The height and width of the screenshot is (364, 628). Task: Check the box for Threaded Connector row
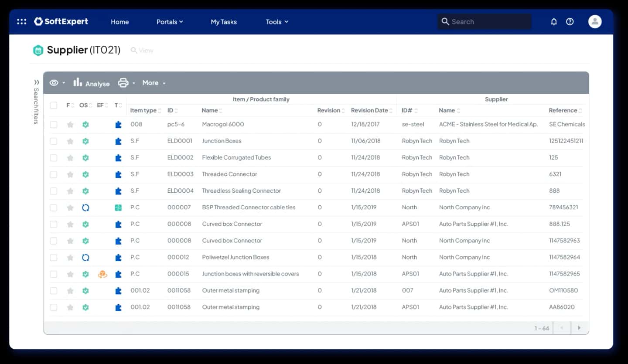[54, 174]
